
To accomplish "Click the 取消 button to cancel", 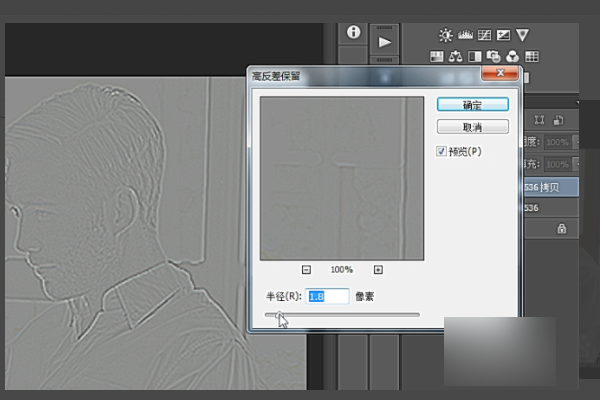I will pyautogui.click(x=473, y=127).
